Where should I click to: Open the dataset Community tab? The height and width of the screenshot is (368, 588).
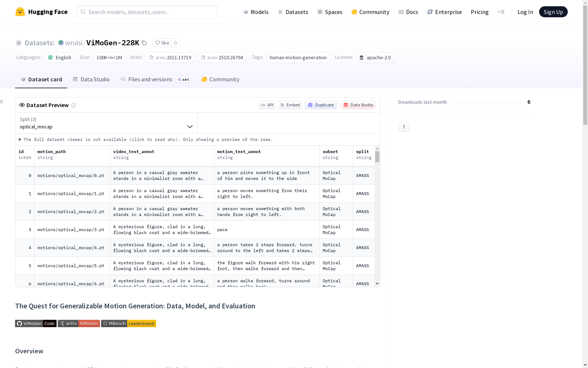pyautogui.click(x=220, y=79)
